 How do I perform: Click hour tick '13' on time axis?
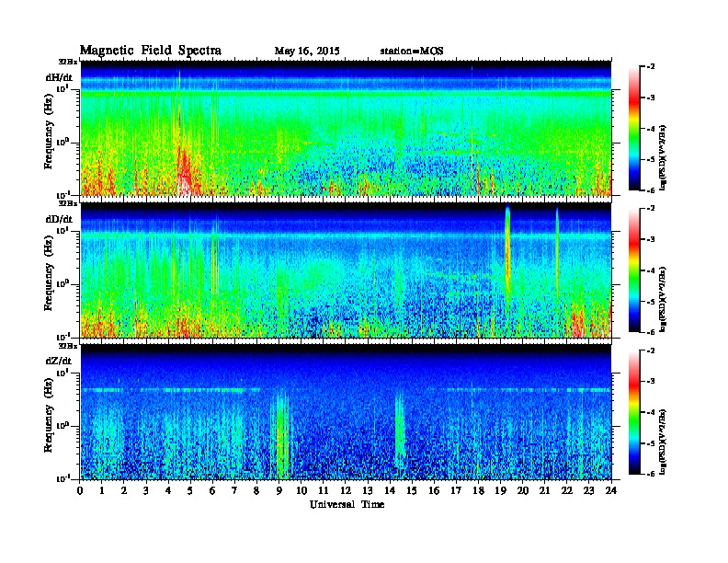(368, 491)
